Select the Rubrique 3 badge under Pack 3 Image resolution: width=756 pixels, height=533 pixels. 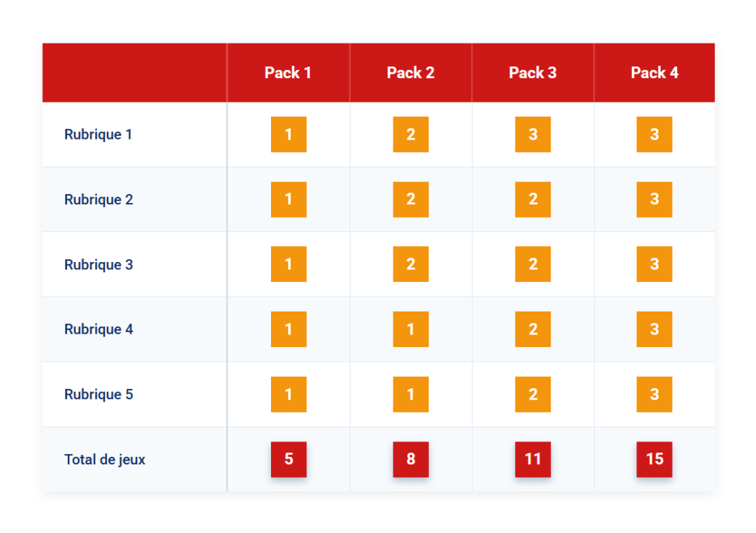click(x=533, y=264)
